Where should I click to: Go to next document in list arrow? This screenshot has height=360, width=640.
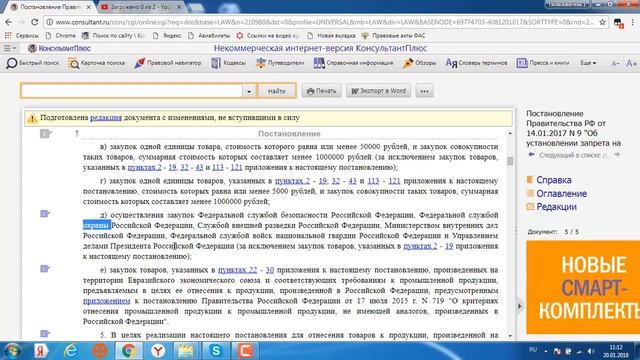pos(617,155)
